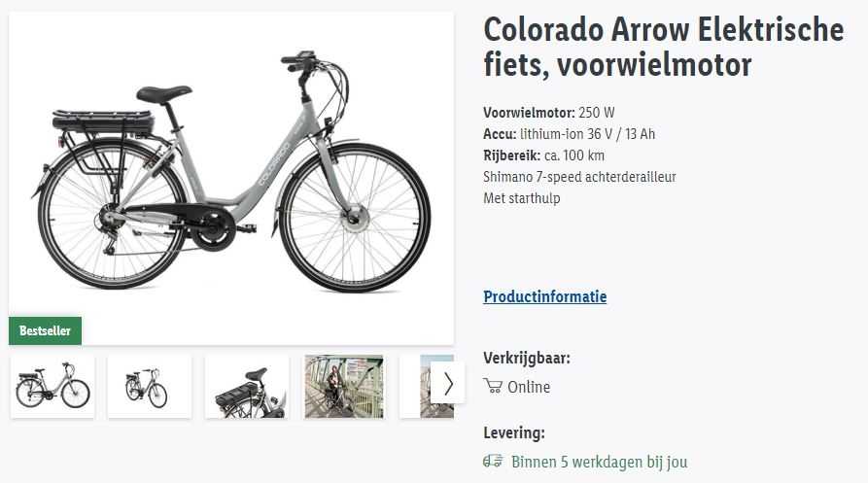Screen dimensions: 868x483
Task: Click the shopping cart icon beside Online
Action: [493, 386]
